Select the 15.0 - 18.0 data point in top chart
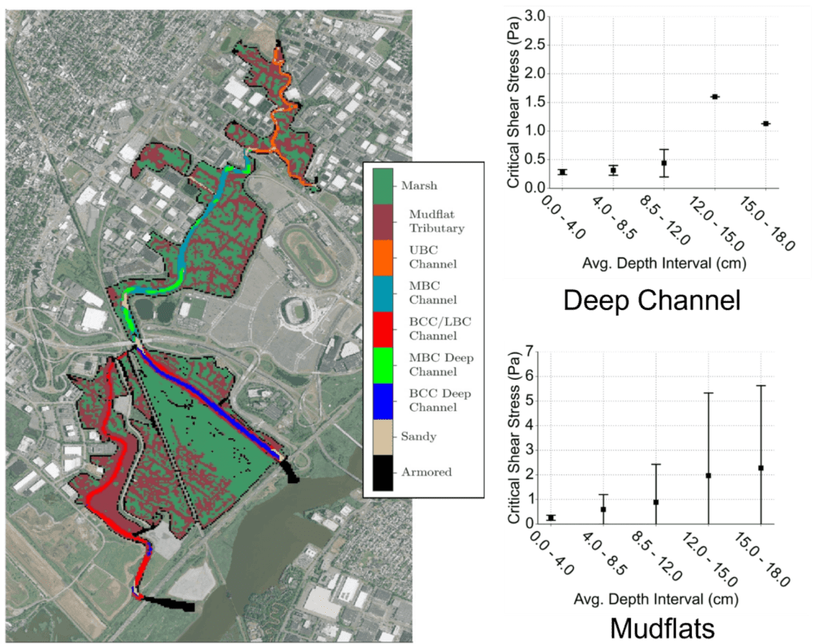Image resolution: width=820 pixels, height=644 pixels. click(766, 123)
